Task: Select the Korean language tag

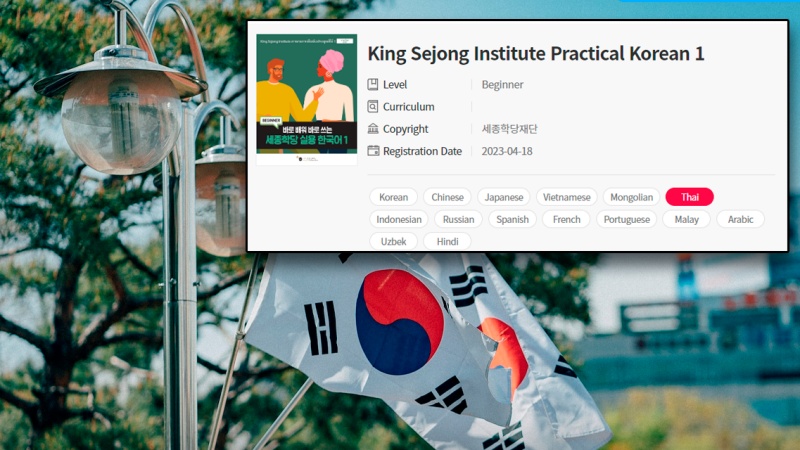Action: pos(393,197)
